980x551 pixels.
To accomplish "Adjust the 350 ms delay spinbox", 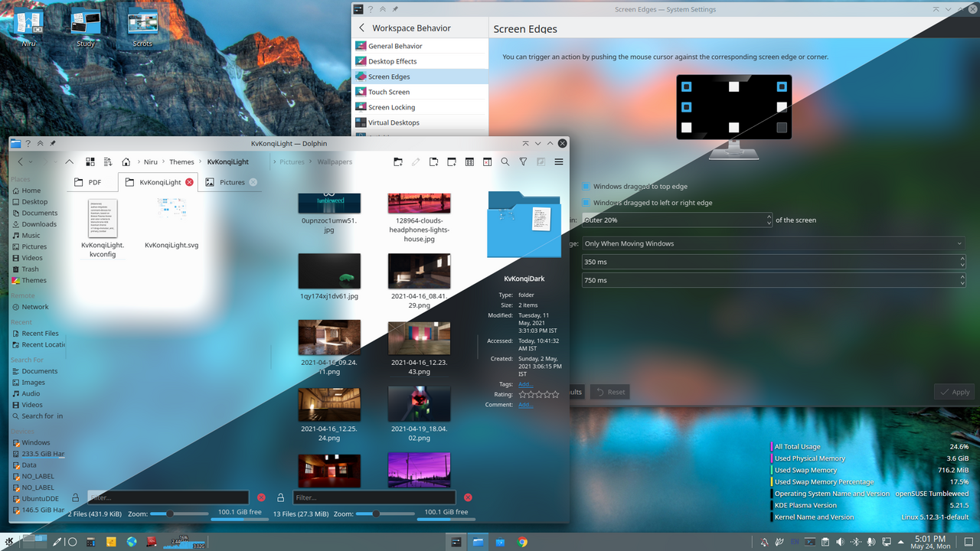I will [x=773, y=262].
